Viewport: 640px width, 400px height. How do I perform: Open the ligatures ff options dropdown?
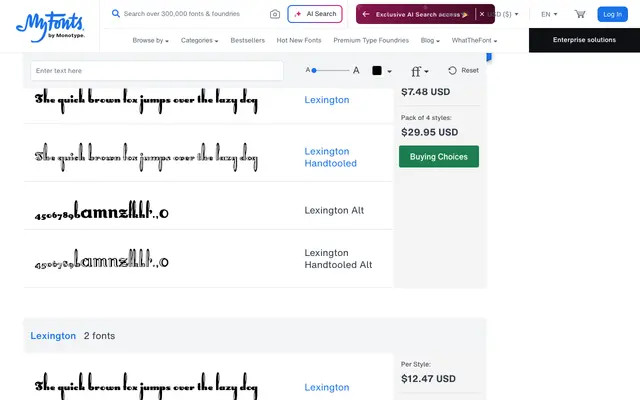click(x=420, y=71)
